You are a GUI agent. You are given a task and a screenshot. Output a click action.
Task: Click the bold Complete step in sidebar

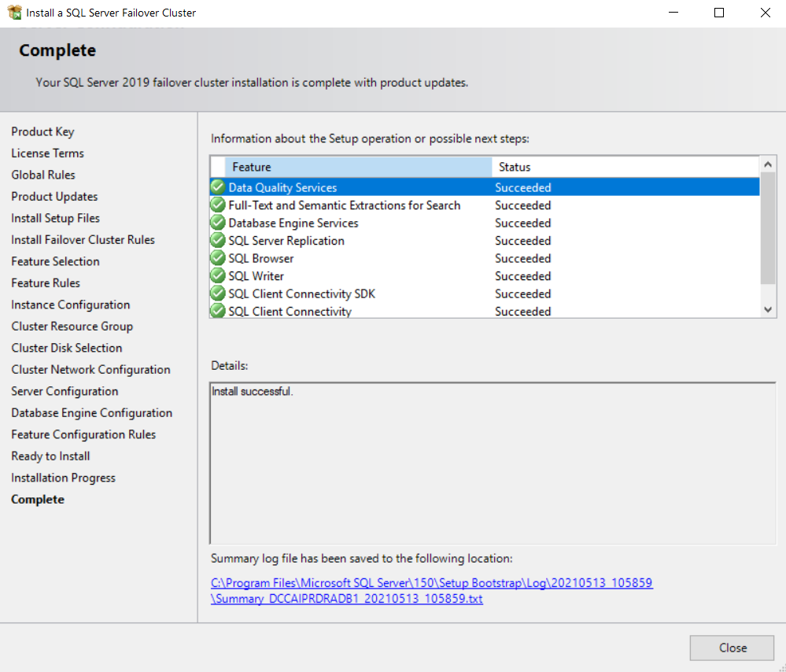[x=38, y=499]
